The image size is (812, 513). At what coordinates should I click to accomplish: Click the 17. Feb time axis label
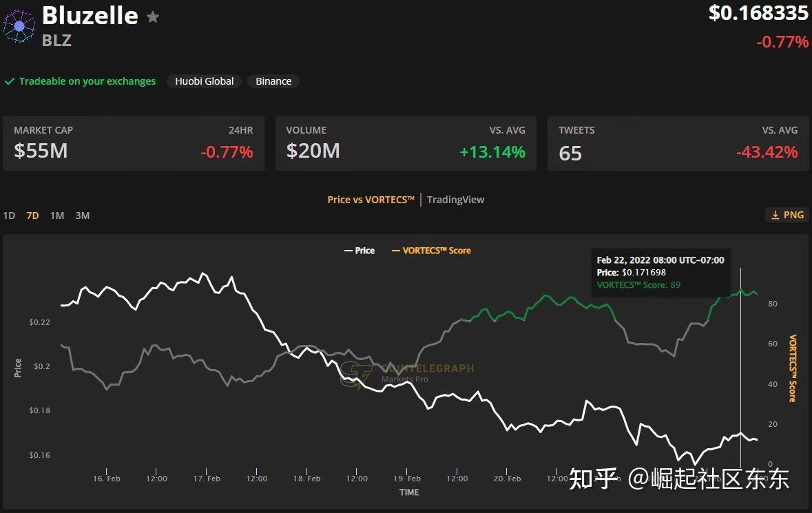(207, 479)
